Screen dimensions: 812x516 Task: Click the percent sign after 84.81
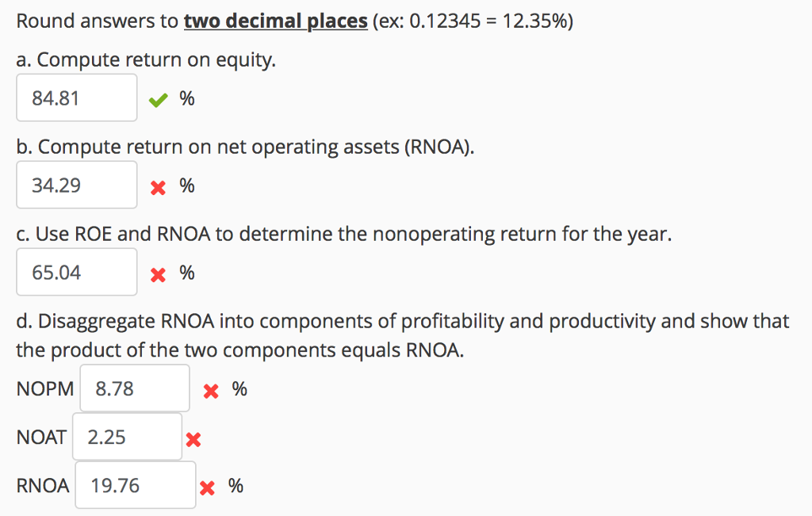click(x=187, y=99)
